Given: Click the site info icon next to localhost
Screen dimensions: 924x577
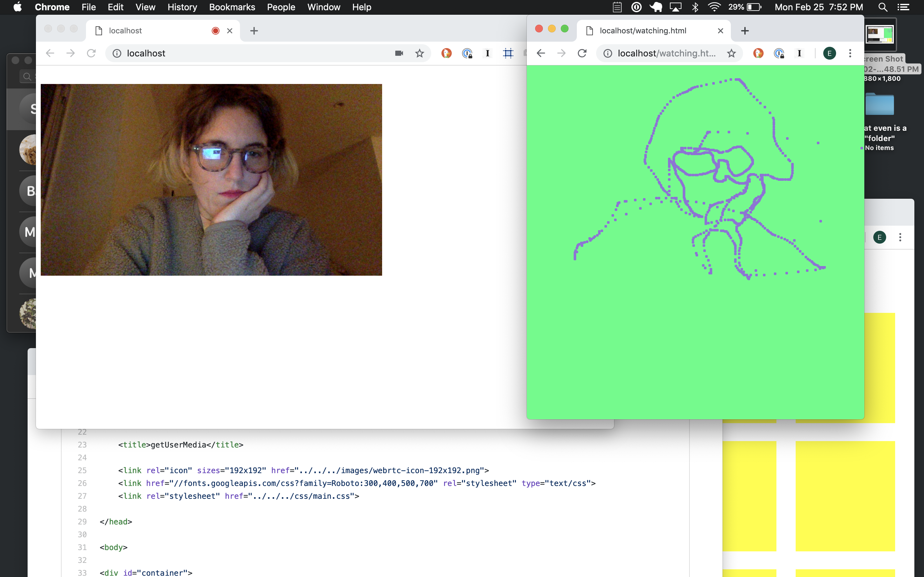Looking at the screenshot, I should [117, 53].
